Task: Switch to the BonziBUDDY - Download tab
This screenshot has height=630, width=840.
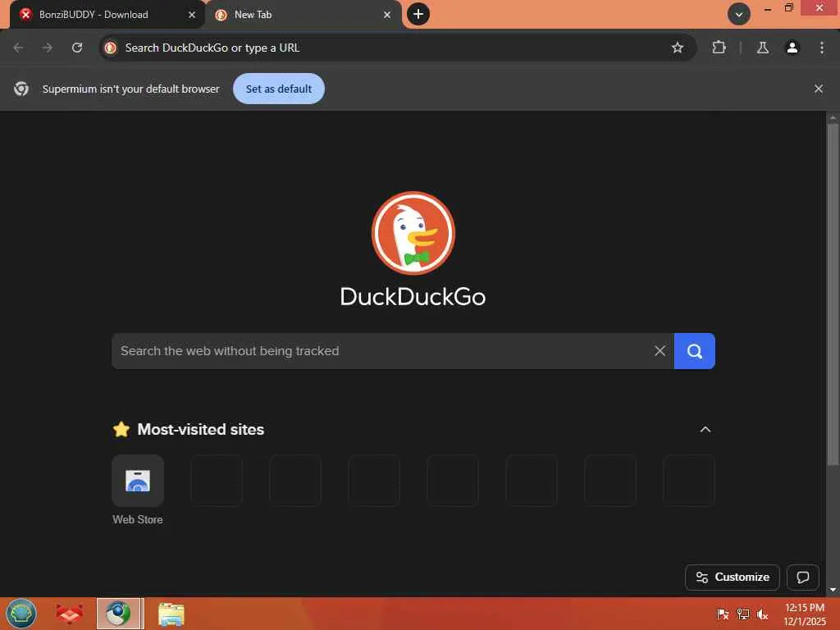Action: pyautogui.click(x=107, y=15)
